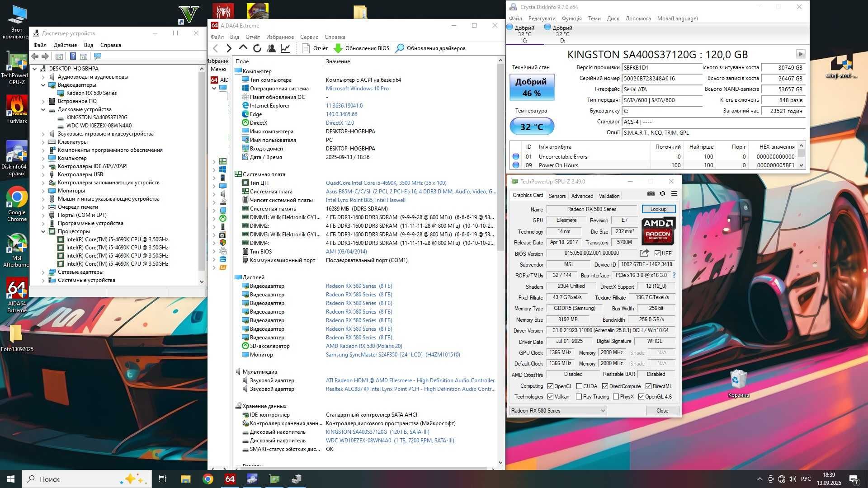
Task: Switch to the GPU-Z Validation tab
Action: [x=609, y=196]
